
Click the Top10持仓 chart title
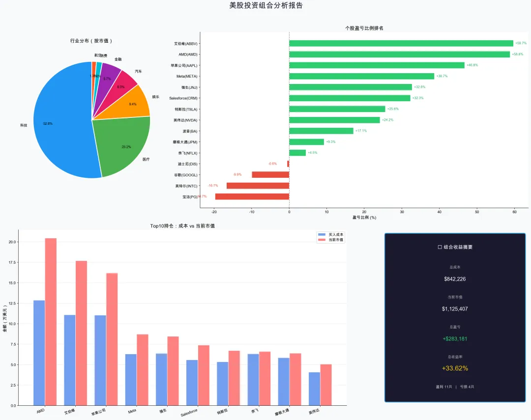[182, 226]
